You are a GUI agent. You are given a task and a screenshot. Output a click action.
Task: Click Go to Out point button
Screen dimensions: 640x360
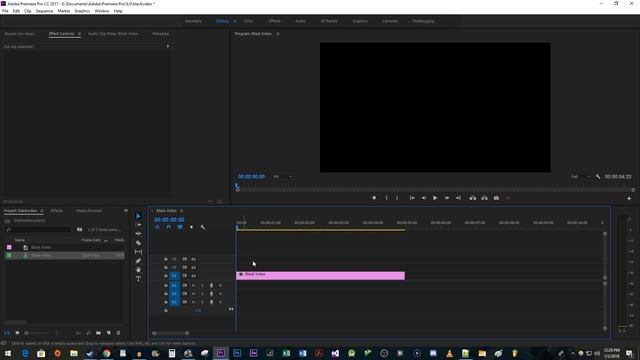(458, 198)
